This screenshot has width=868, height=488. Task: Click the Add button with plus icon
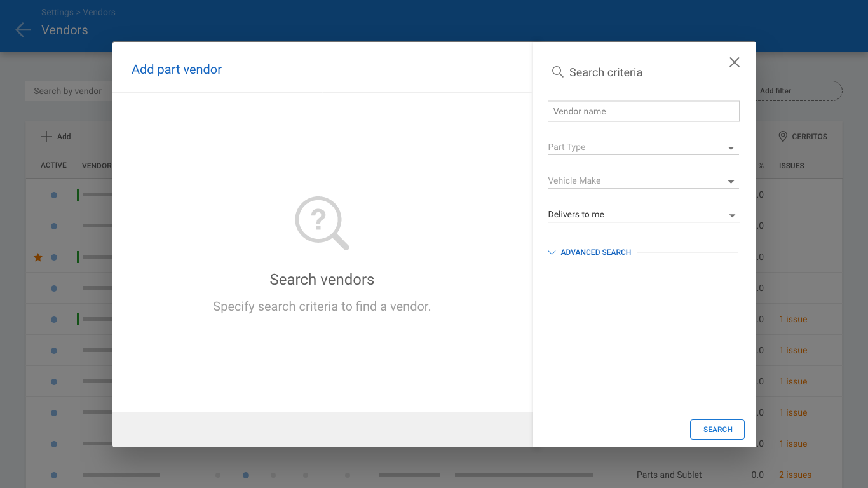point(56,137)
